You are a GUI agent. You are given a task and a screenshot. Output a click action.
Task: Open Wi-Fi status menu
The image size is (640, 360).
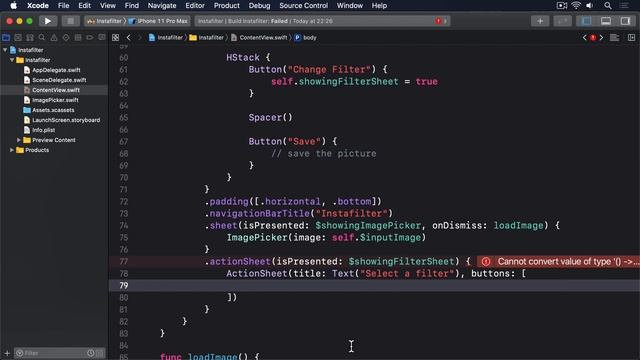[x=576, y=6]
